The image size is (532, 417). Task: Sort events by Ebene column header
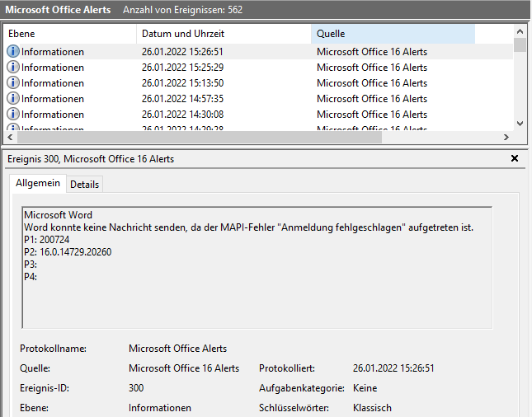click(x=70, y=34)
